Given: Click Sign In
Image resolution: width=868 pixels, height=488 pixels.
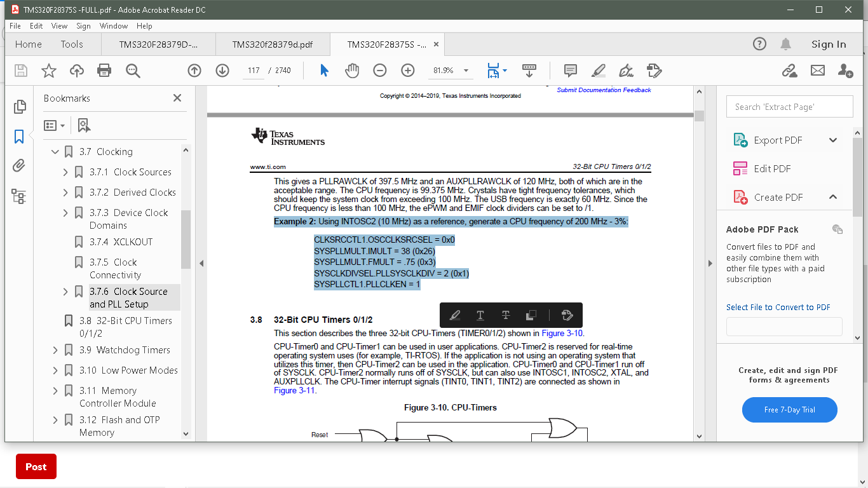Looking at the screenshot, I should pyautogui.click(x=829, y=44).
